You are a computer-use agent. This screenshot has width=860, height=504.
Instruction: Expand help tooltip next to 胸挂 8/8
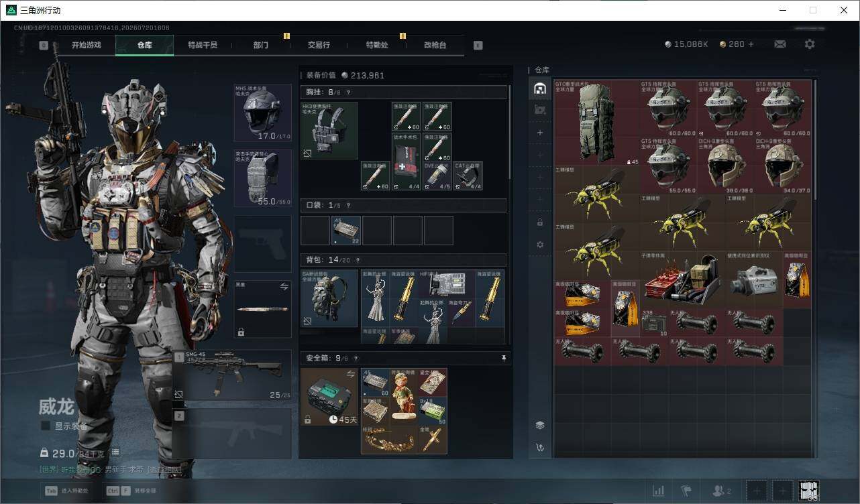click(x=348, y=92)
